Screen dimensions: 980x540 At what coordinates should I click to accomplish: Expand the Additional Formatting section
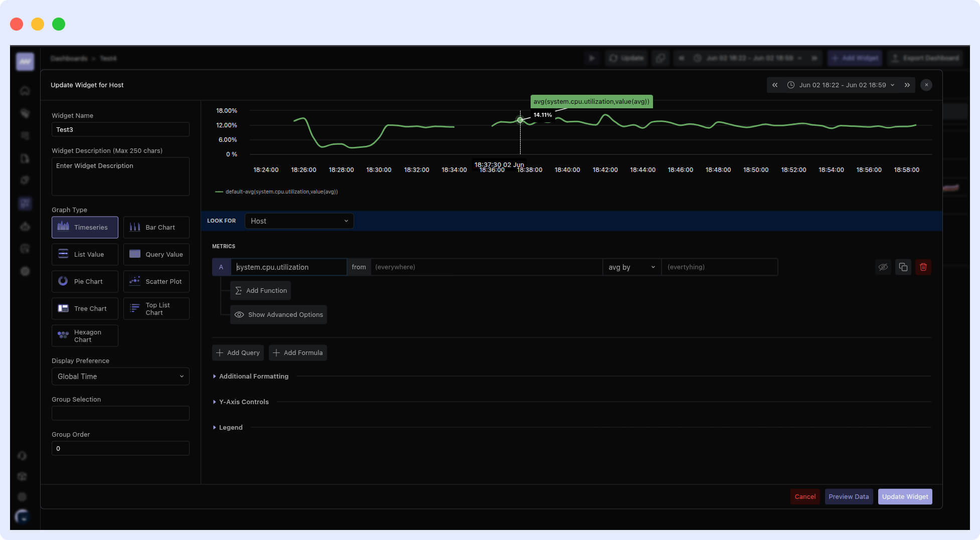click(x=253, y=377)
